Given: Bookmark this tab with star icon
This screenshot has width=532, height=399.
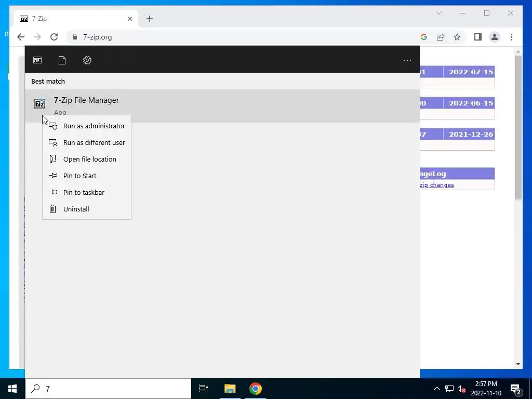Looking at the screenshot, I should (457, 37).
